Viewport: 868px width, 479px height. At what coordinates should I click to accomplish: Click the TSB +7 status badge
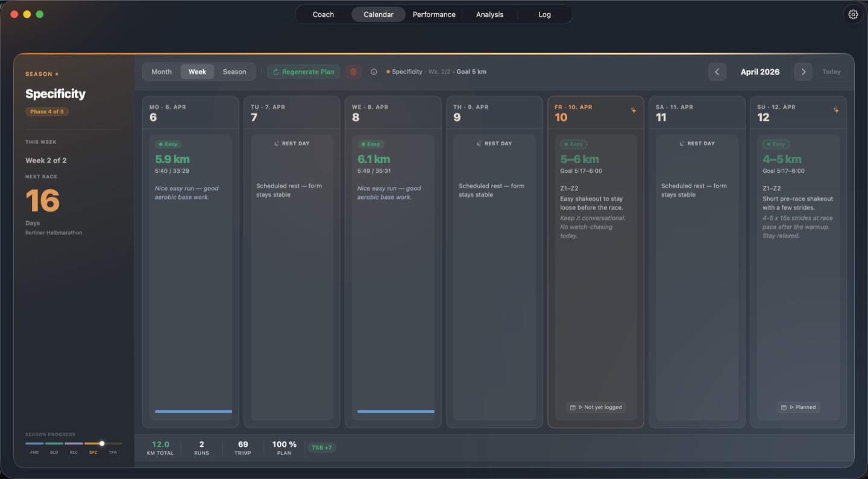tap(322, 448)
